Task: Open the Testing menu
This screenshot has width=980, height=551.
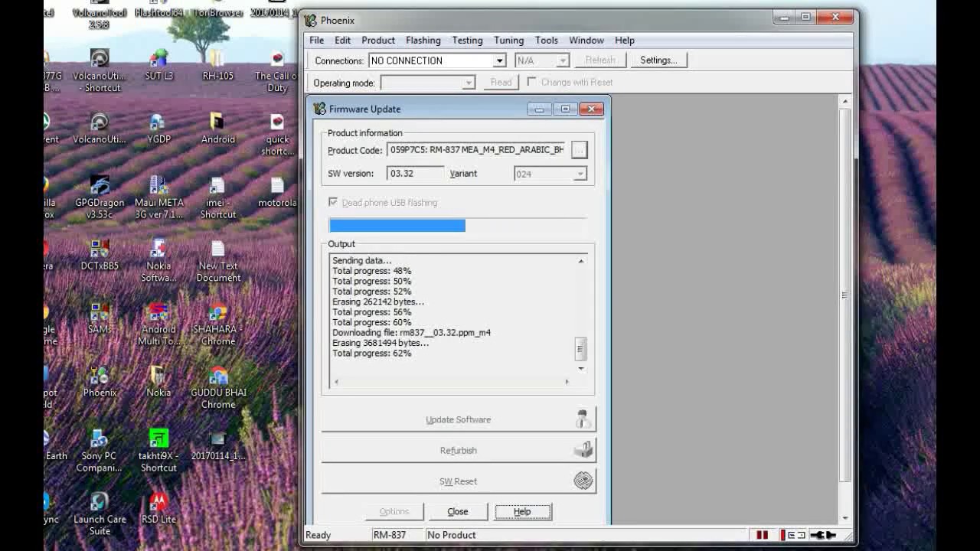Action: coord(467,40)
